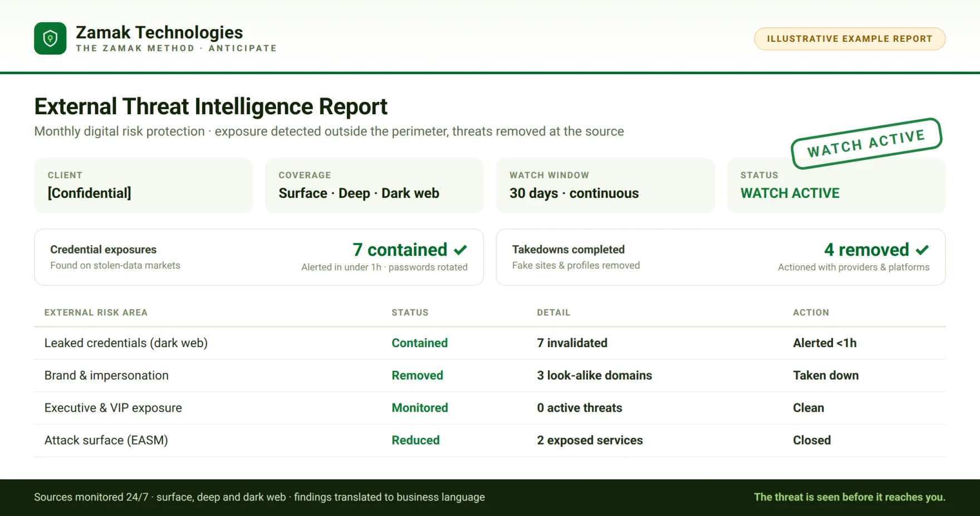Click the WATCH WINDOW card label
980x516 pixels.
coord(549,175)
